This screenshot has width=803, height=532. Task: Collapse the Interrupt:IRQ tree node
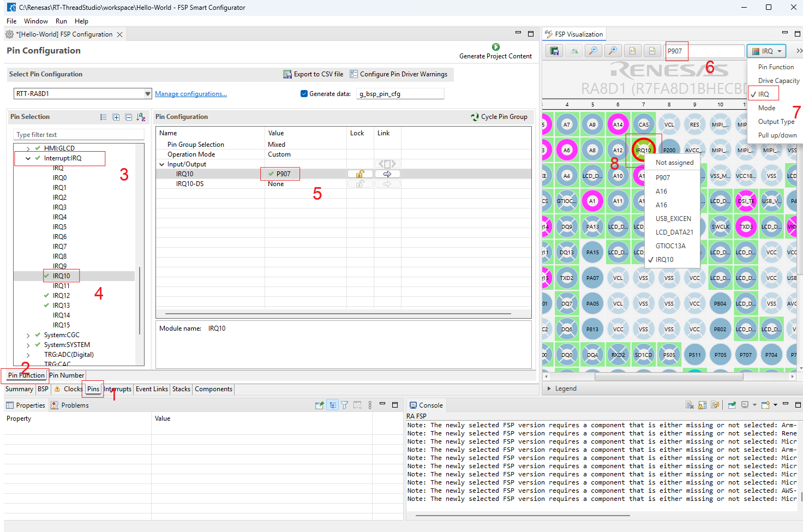pyautogui.click(x=28, y=158)
